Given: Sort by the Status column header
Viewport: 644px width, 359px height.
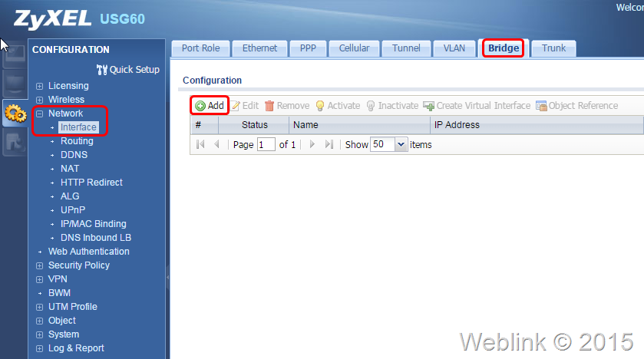Looking at the screenshot, I should click(254, 125).
